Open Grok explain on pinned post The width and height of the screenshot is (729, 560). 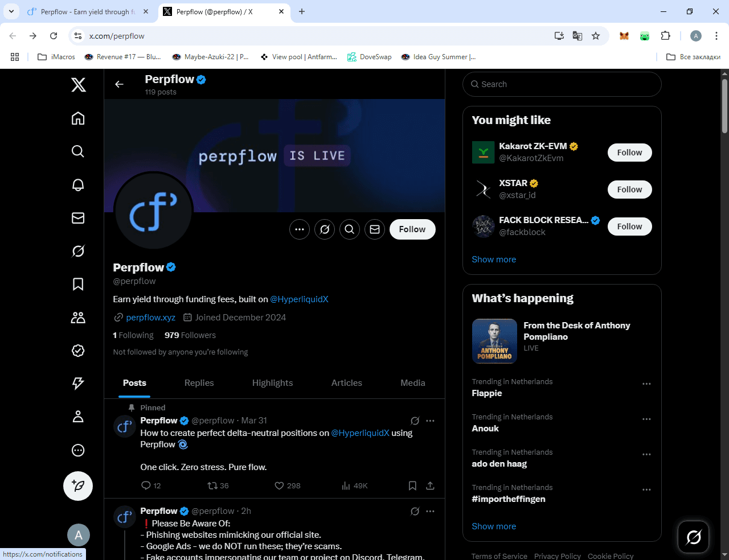(415, 421)
